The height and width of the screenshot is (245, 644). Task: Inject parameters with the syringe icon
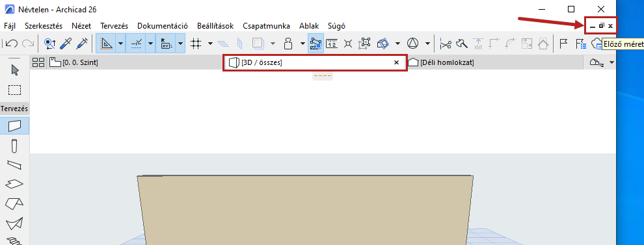click(x=82, y=43)
